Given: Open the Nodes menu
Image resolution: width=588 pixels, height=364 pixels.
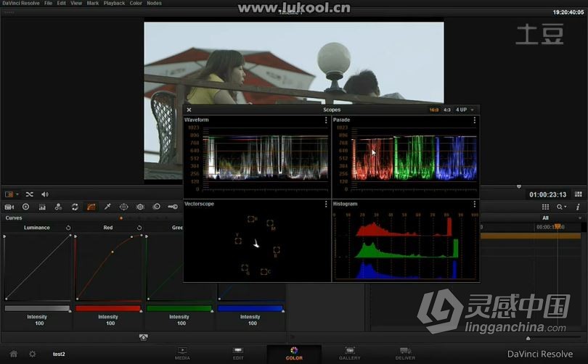Looking at the screenshot, I should click(x=154, y=3).
